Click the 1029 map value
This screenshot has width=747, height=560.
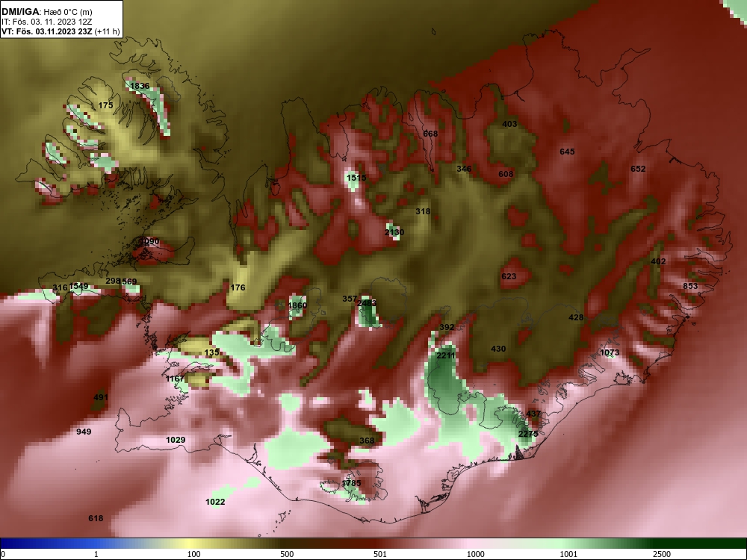click(176, 440)
